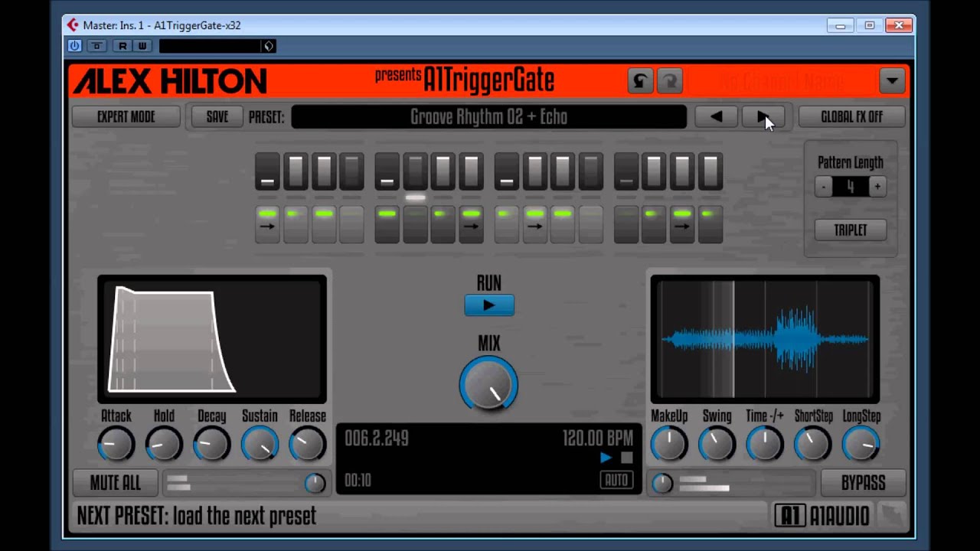Toggle the third green-lit trigger pad of group one
Screen dimensions: 980x551
click(324, 224)
